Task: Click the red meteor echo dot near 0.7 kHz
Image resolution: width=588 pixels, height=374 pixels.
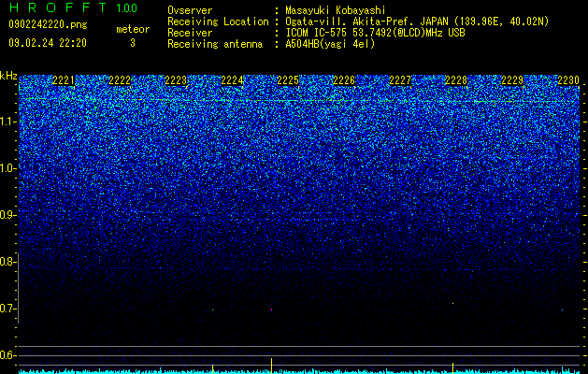Action: (x=271, y=309)
